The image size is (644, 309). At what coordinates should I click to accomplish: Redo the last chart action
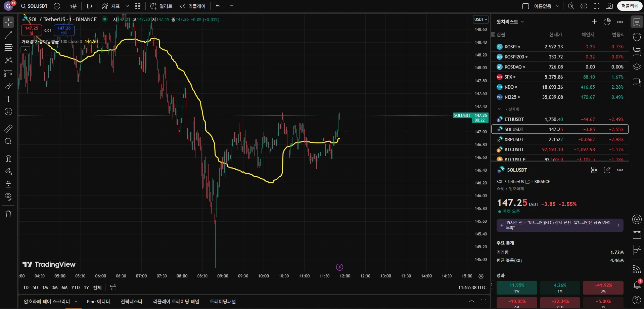point(231,6)
